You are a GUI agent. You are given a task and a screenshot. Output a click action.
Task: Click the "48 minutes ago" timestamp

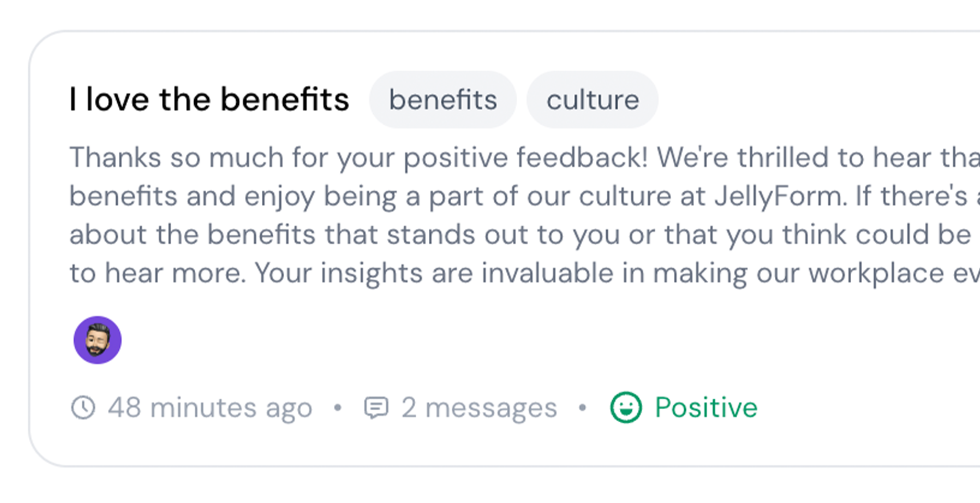point(210,408)
